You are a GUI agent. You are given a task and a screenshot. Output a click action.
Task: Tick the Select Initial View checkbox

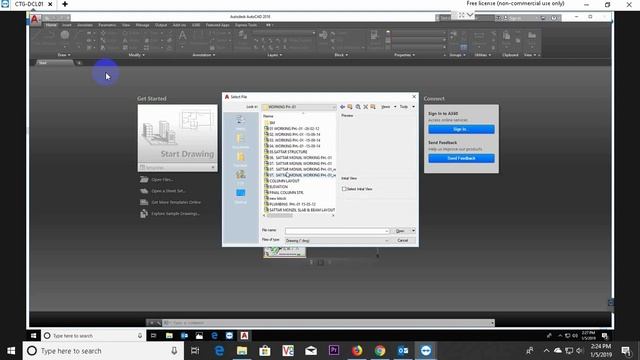click(x=344, y=189)
